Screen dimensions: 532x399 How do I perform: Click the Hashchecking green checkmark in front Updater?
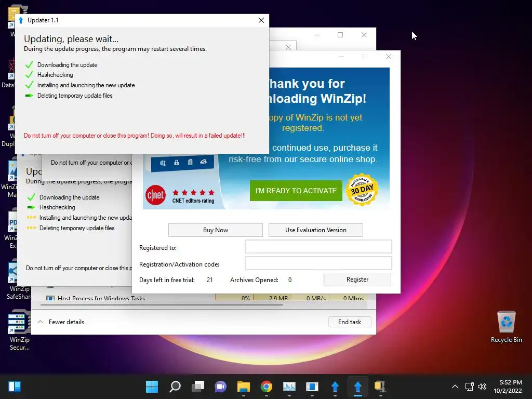[x=30, y=75]
